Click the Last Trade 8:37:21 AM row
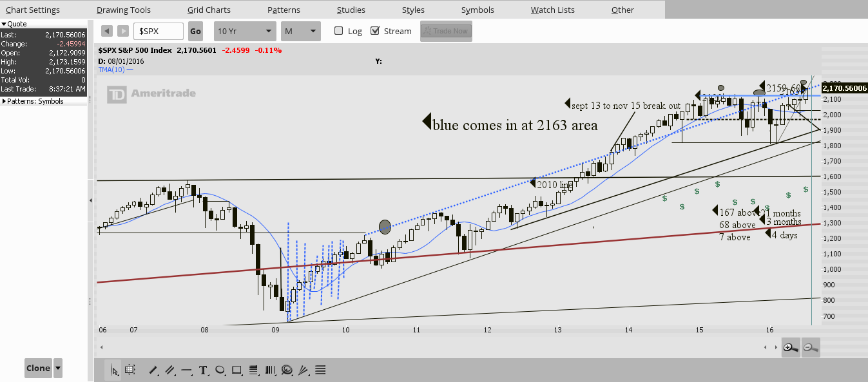This screenshot has height=382, width=868. (x=43, y=88)
